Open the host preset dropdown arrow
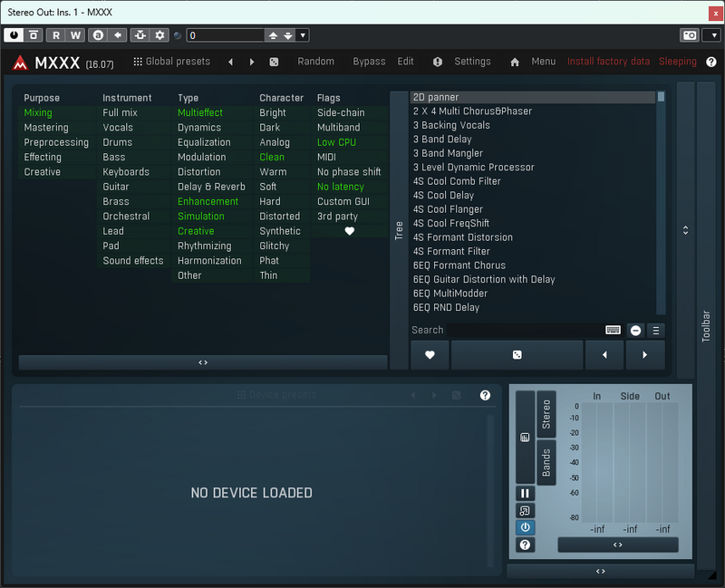Screen dimensions: 725x588 [x=303, y=35]
